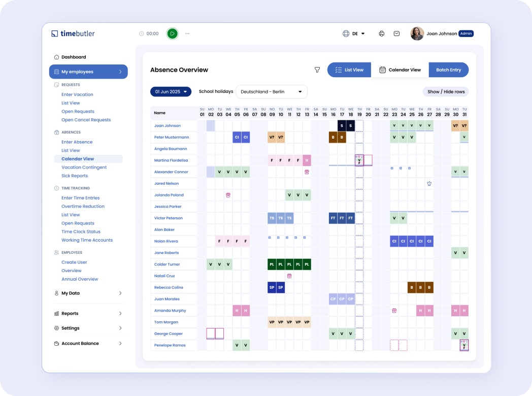Image resolution: width=532 pixels, height=396 pixels.
Task: Click the Batch Entry button
Action: pos(448,70)
